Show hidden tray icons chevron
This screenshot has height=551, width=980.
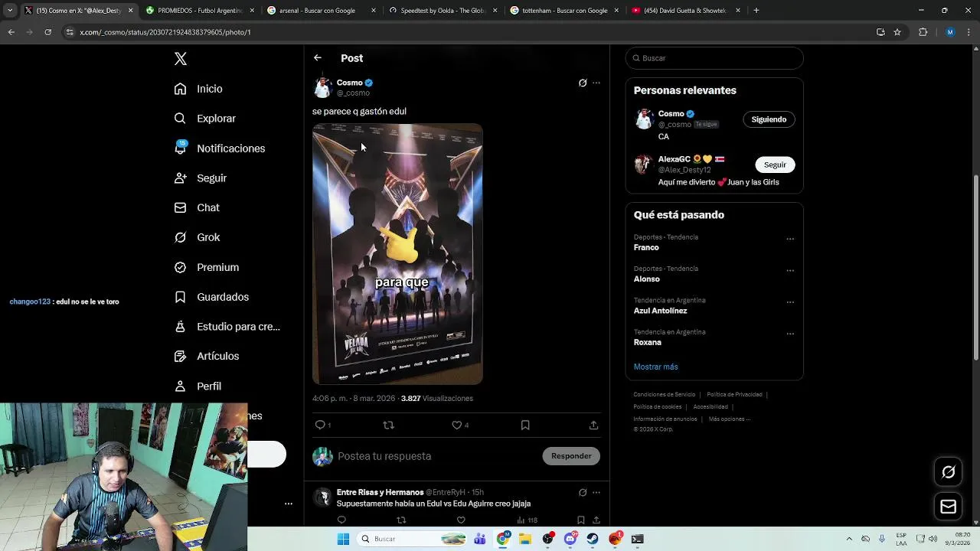[x=848, y=539]
